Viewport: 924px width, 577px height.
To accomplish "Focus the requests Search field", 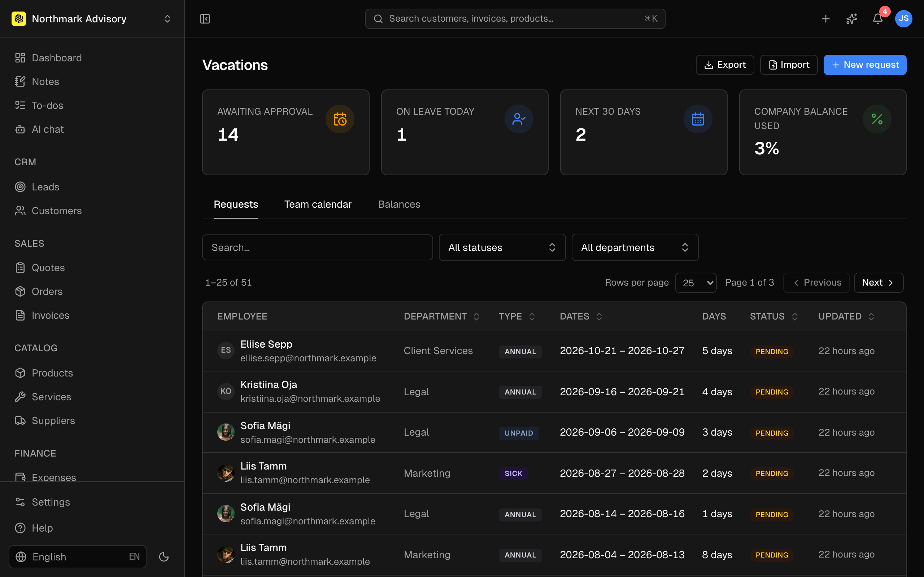I will 317,247.
